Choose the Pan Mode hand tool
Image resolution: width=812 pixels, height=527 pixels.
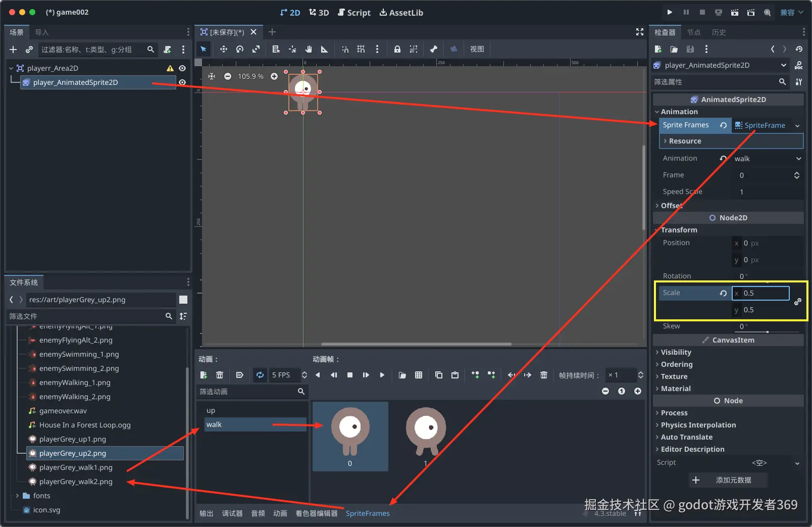[x=309, y=49]
